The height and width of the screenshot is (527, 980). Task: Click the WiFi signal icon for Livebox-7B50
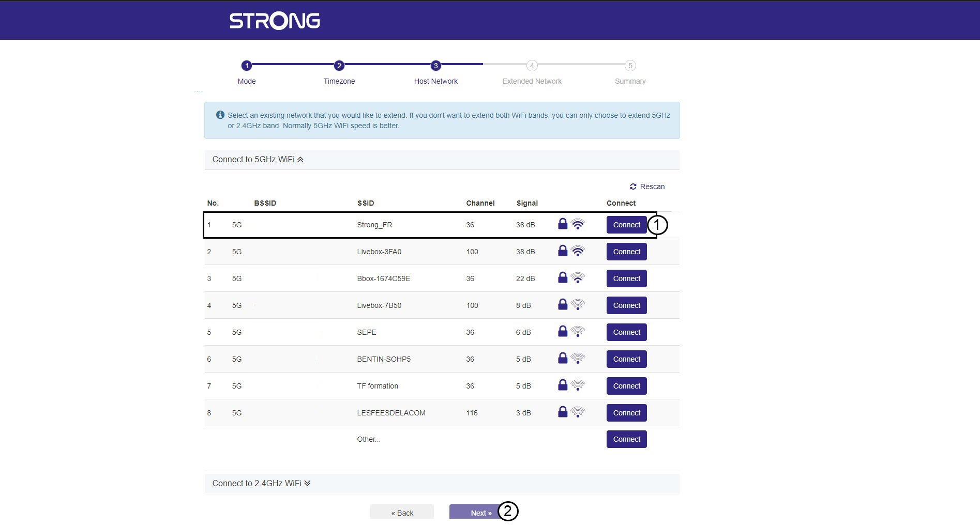tap(578, 305)
